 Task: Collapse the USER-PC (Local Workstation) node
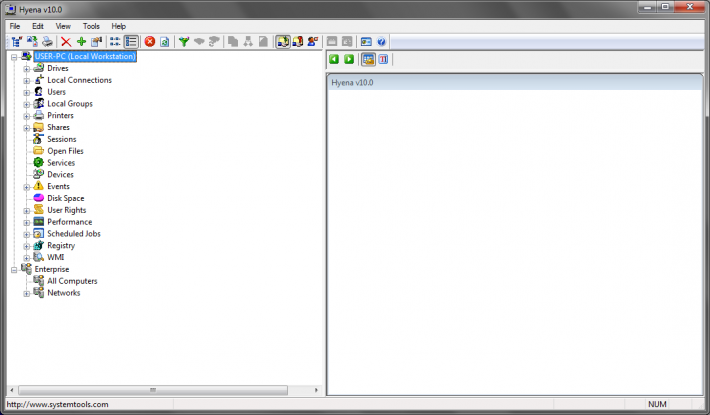14,57
